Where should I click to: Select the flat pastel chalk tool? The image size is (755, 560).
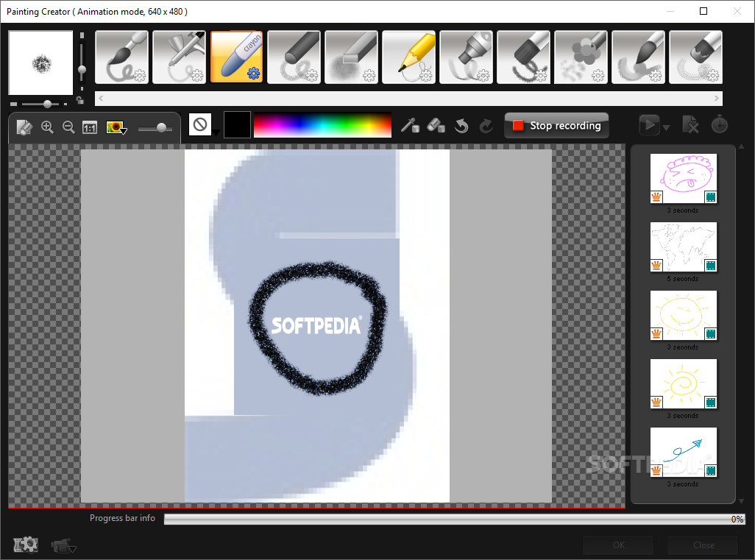point(351,57)
